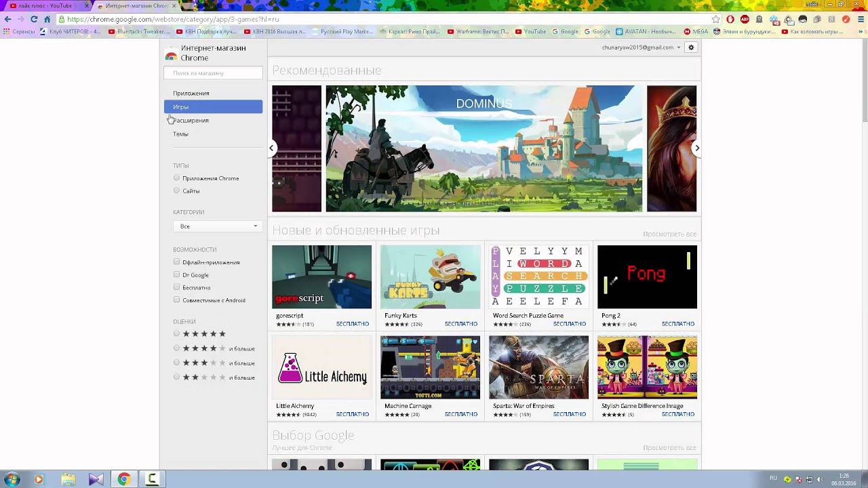Open account dropdown chunaryow2015@gmail.com

[x=642, y=47]
